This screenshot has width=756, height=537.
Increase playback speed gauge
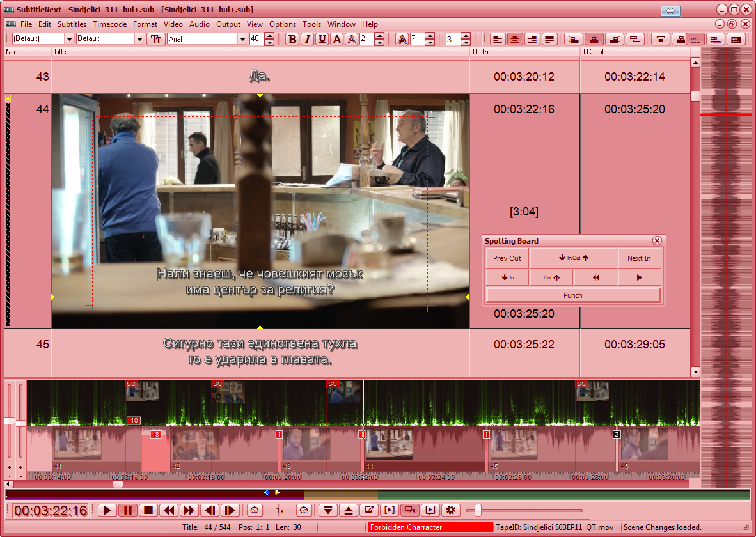(304, 510)
